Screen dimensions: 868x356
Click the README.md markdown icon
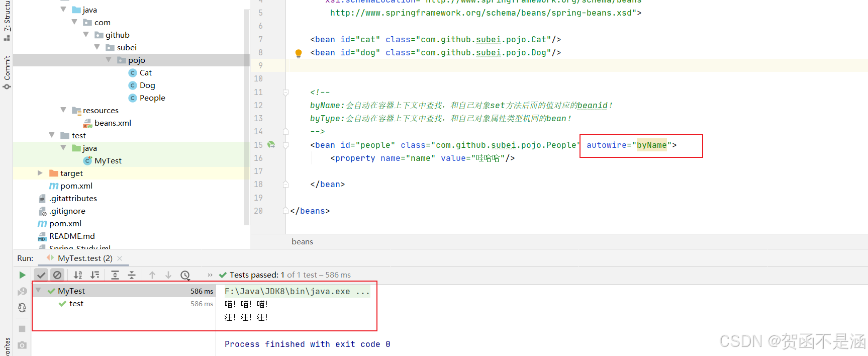tap(42, 236)
